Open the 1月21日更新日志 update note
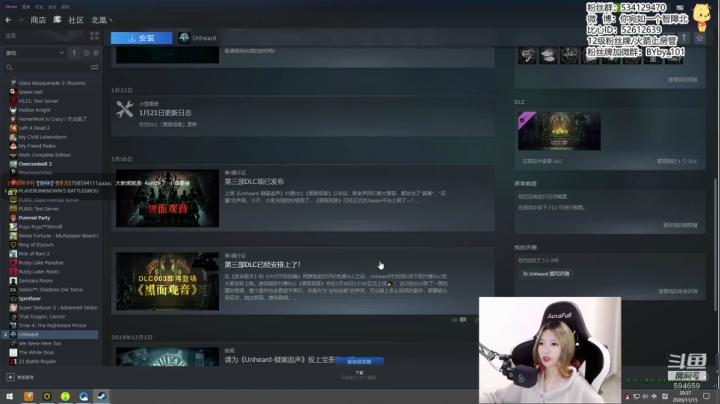 coord(165,113)
